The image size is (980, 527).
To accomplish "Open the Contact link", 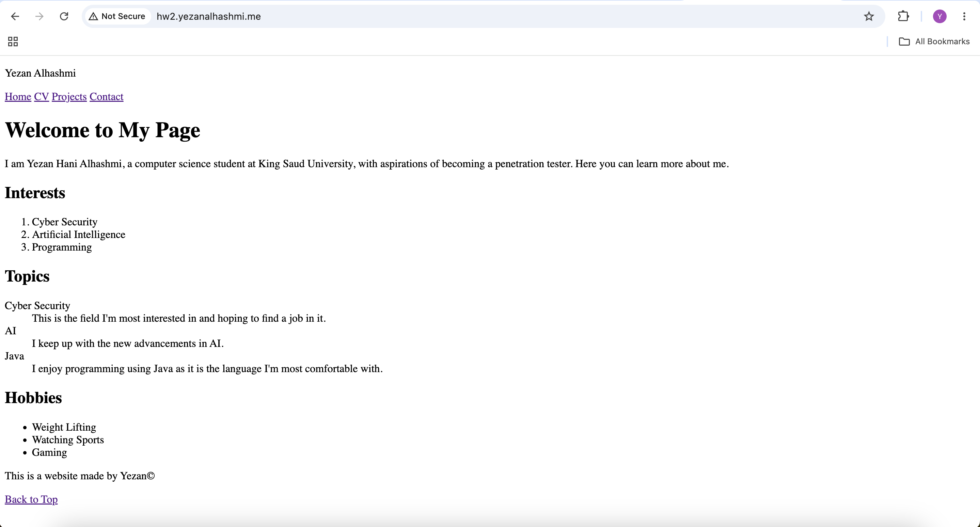I will click(107, 97).
